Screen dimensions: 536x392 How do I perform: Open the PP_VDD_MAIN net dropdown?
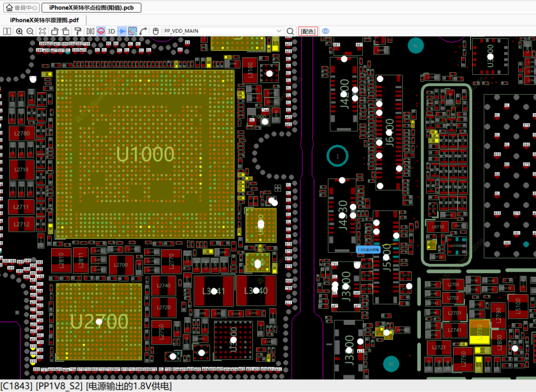click(x=279, y=31)
